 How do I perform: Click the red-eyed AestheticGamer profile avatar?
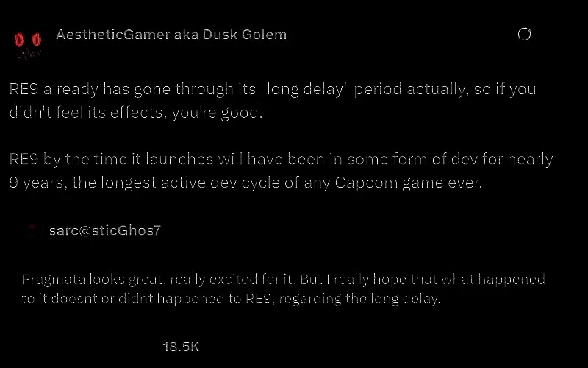tap(29, 44)
